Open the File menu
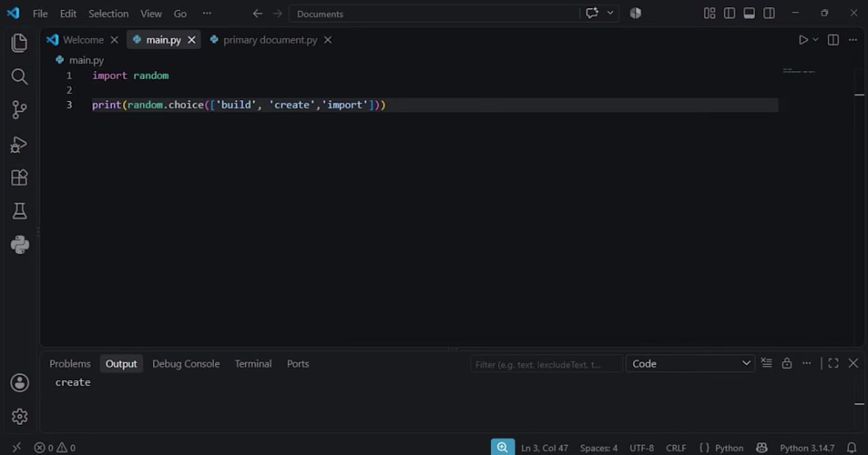 40,14
